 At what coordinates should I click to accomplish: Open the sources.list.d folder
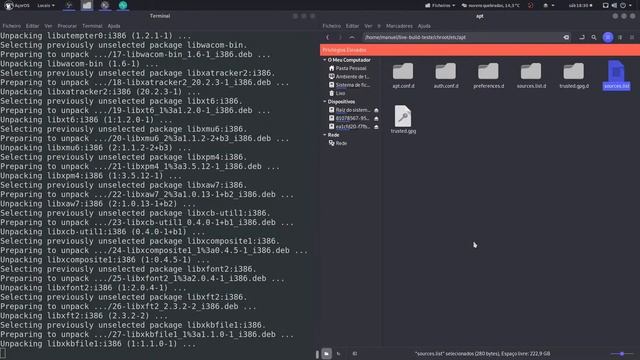(531, 76)
